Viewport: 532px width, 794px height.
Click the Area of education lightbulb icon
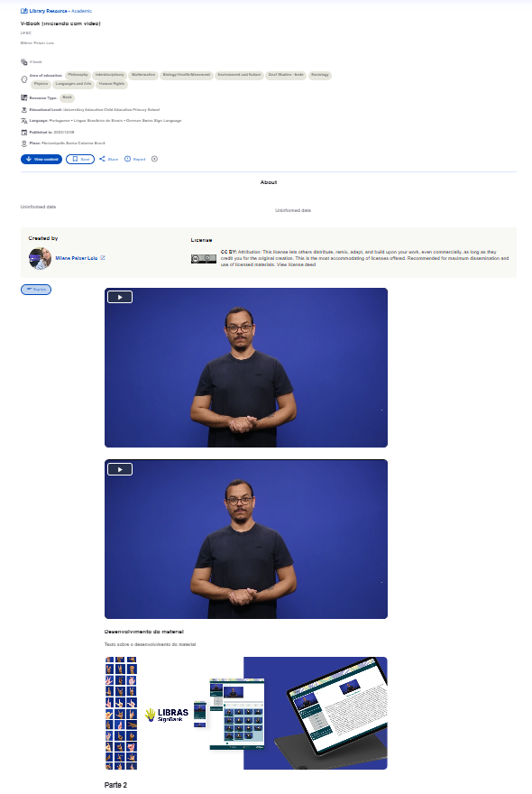coord(23,79)
